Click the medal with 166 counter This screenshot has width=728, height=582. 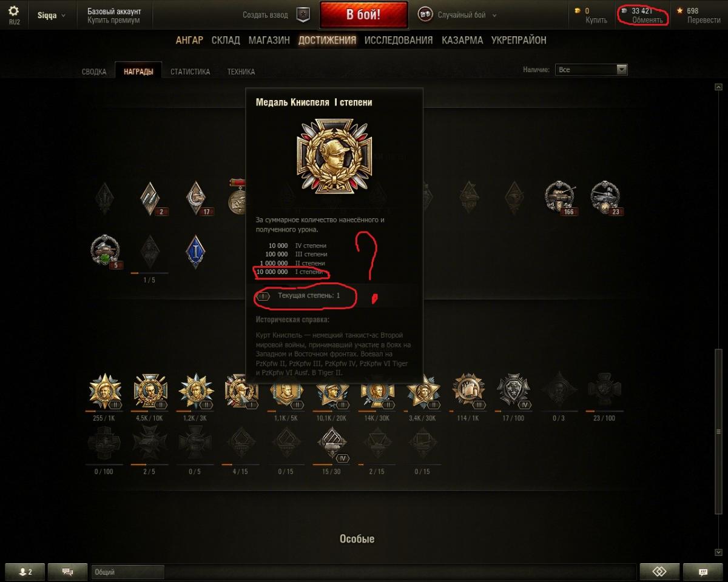pyautogui.click(x=558, y=197)
